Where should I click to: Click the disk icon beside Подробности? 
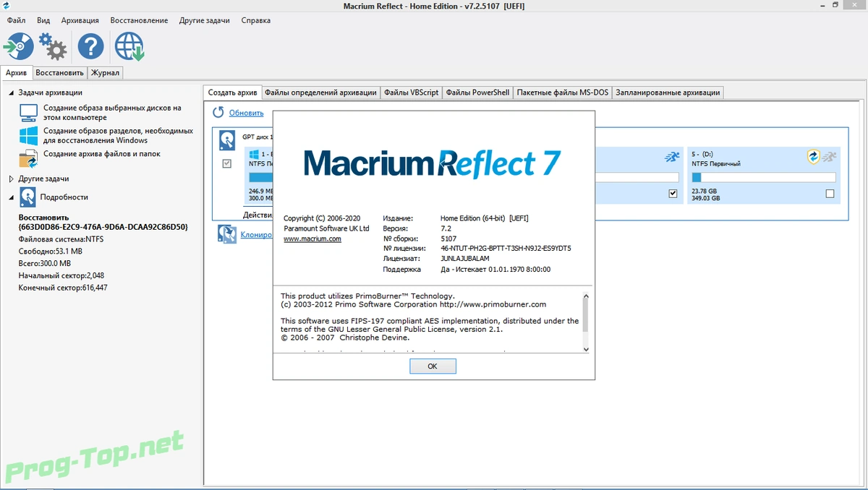tap(28, 197)
